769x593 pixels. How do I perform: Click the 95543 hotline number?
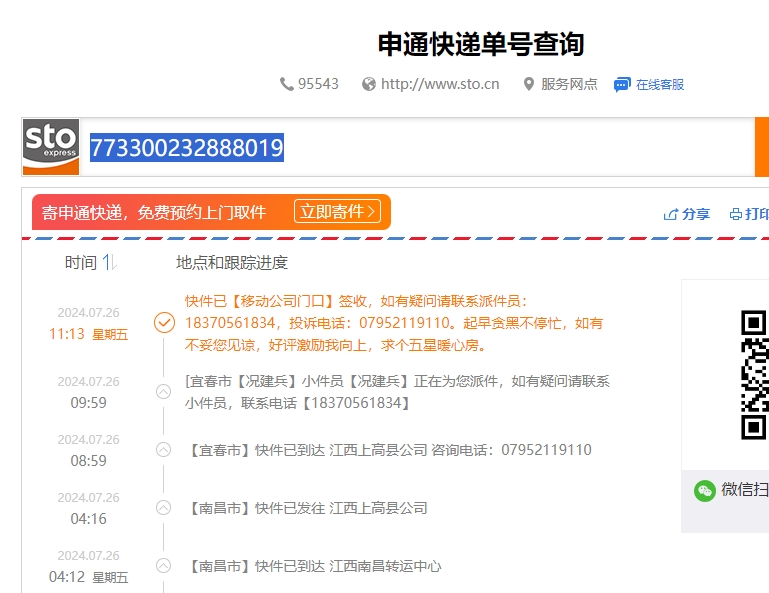coord(318,84)
